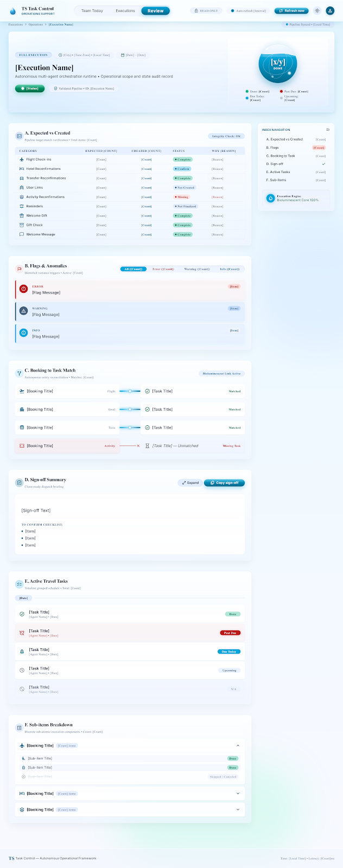Click the Execution Engine droplet icon
The image size is (343, 868).
[270, 198]
